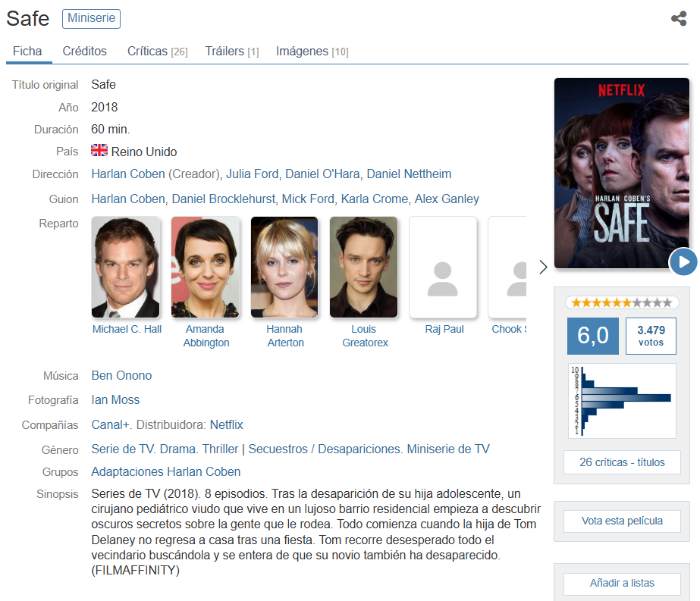Open Hannah Arterton's photo
The image size is (700, 601).
pyautogui.click(x=284, y=268)
